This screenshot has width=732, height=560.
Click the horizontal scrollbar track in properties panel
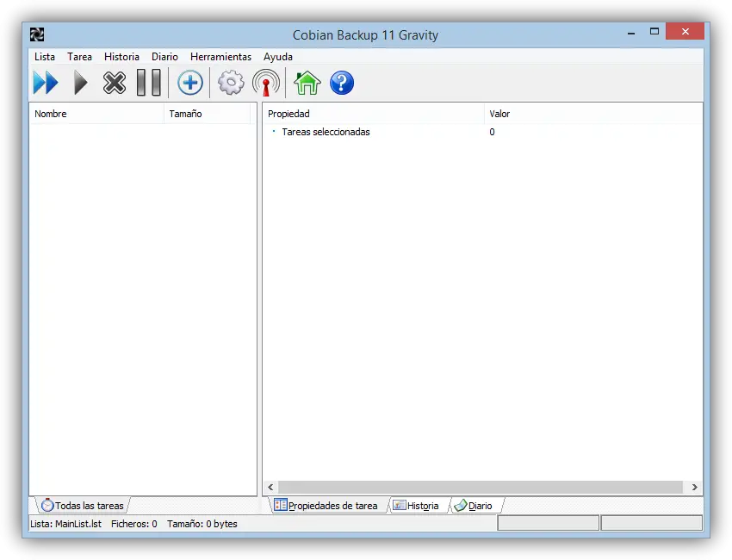click(x=481, y=487)
